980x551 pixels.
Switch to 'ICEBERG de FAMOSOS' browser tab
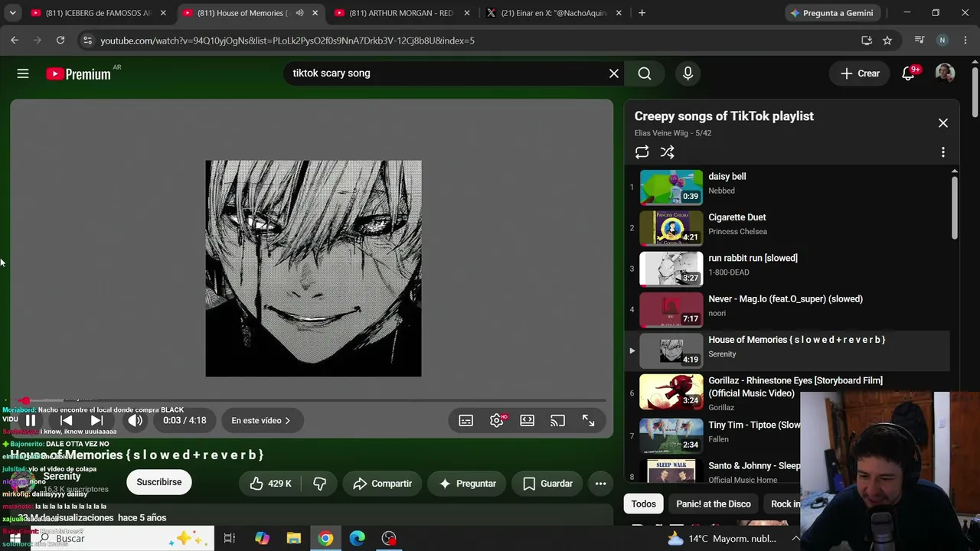pos(98,13)
